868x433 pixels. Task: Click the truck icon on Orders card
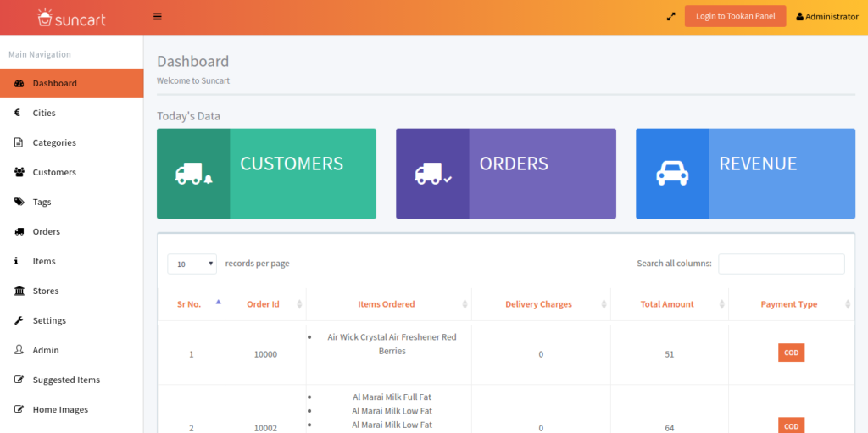pyautogui.click(x=432, y=174)
